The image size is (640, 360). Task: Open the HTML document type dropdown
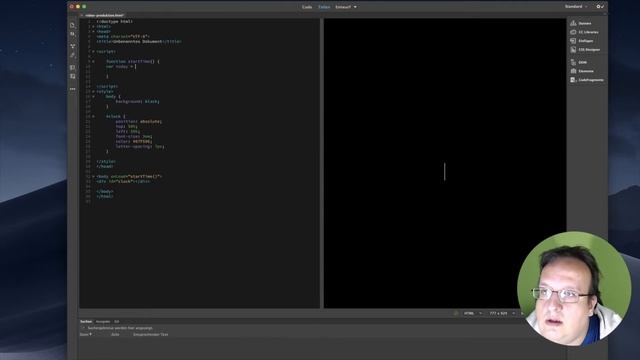pyautogui.click(x=473, y=313)
